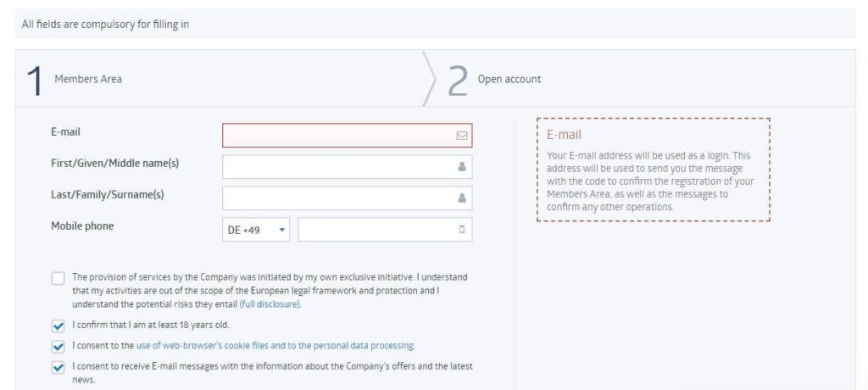The width and height of the screenshot is (868, 390).
Task: Uncheck the cookie files consent checkbox
Action: 58,346
